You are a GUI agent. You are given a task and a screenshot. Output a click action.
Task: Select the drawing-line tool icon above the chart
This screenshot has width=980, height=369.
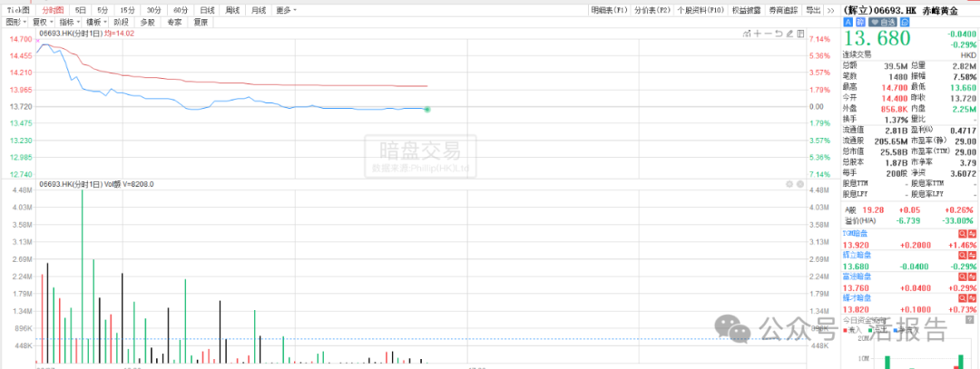(746, 34)
